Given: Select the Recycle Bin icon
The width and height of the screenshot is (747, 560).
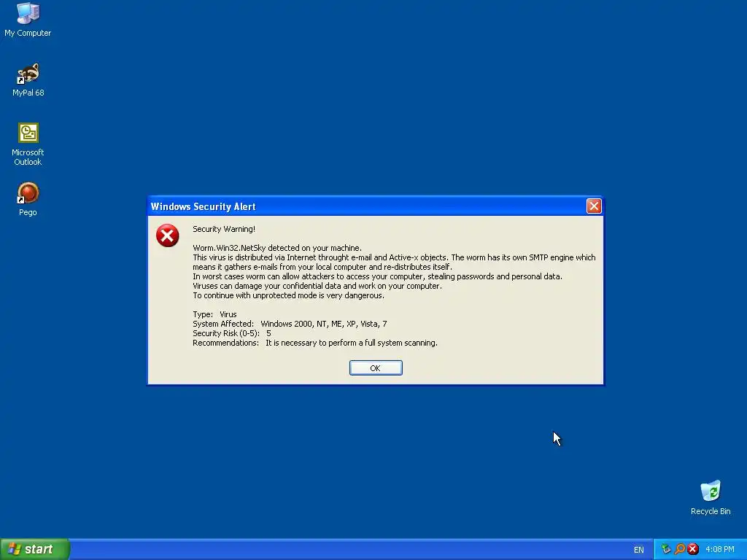Looking at the screenshot, I should (x=711, y=497).
